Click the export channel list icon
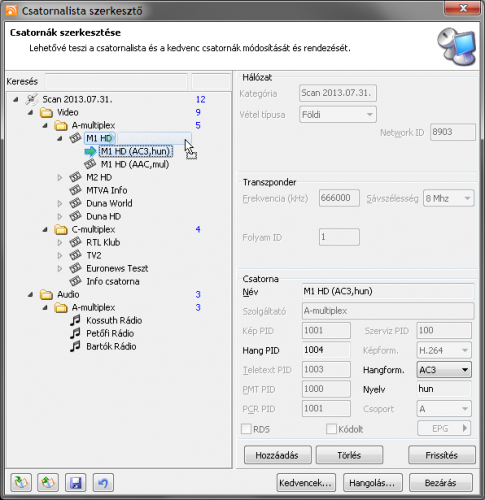485x500 pixels. coord(48,482)
